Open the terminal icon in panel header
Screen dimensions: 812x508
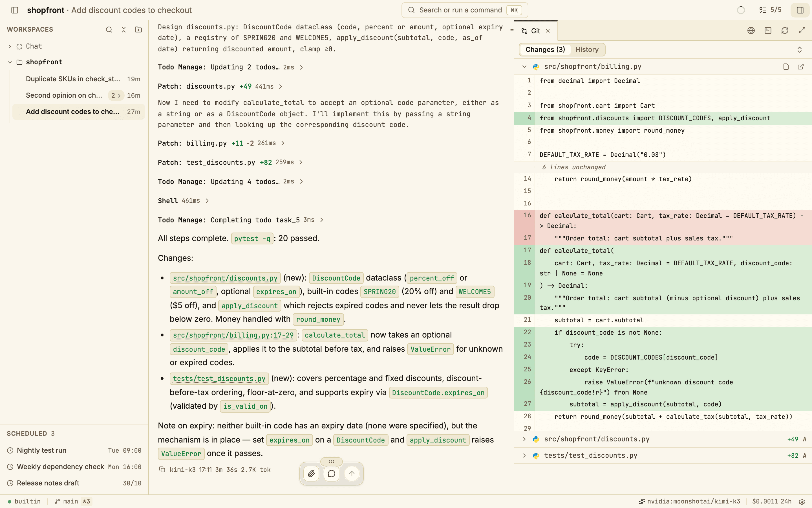[768, 30]
